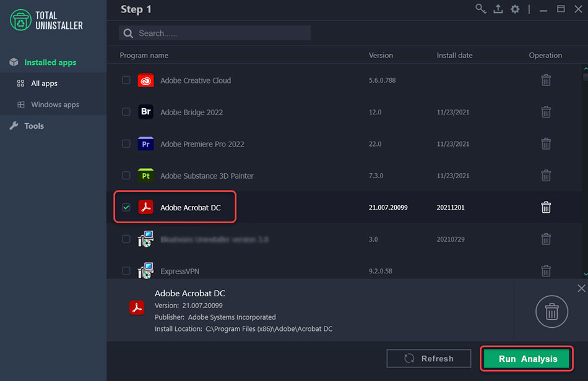Click the Substance 3D Painter Pt icon
The height and width of the screenshot is (381, 588).
(145, 175)
